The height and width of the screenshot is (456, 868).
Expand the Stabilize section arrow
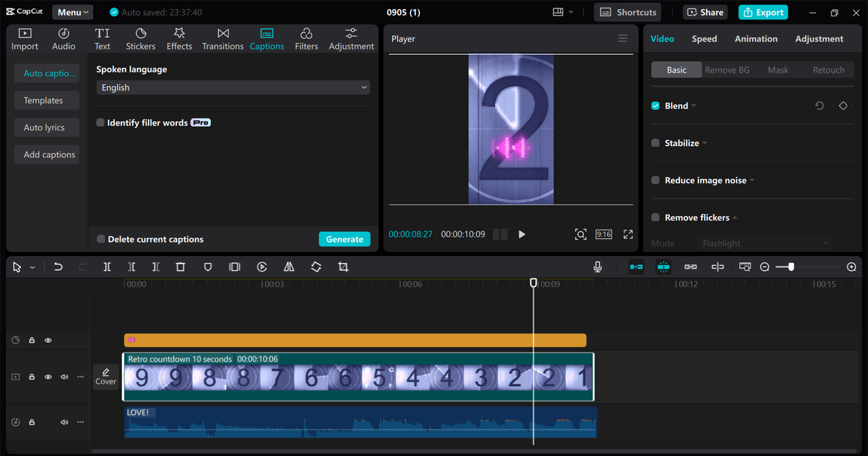click(705, 144)
